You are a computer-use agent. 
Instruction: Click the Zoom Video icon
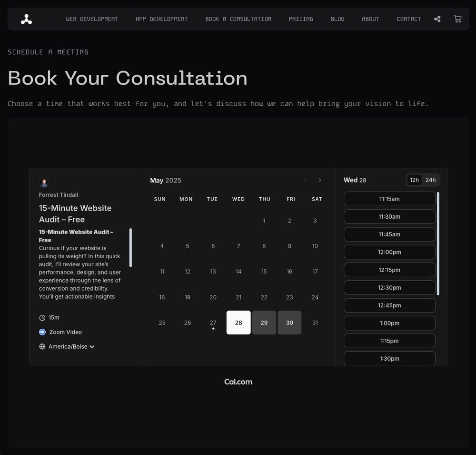42,332
